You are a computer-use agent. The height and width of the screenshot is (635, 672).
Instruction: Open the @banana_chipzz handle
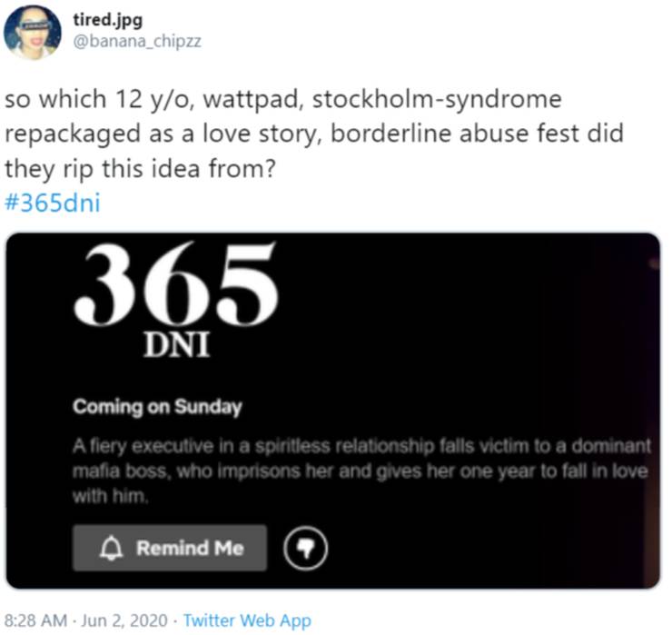(x=137, y=42)
